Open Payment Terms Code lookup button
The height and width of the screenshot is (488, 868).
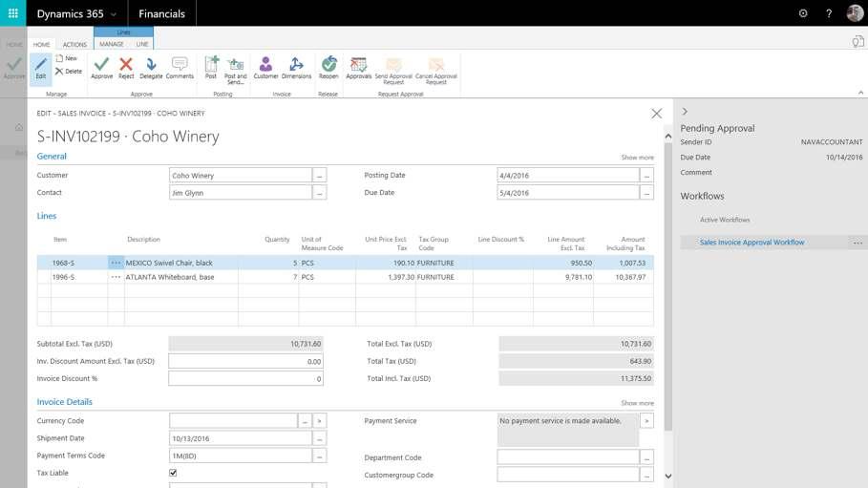coord(319,456)
